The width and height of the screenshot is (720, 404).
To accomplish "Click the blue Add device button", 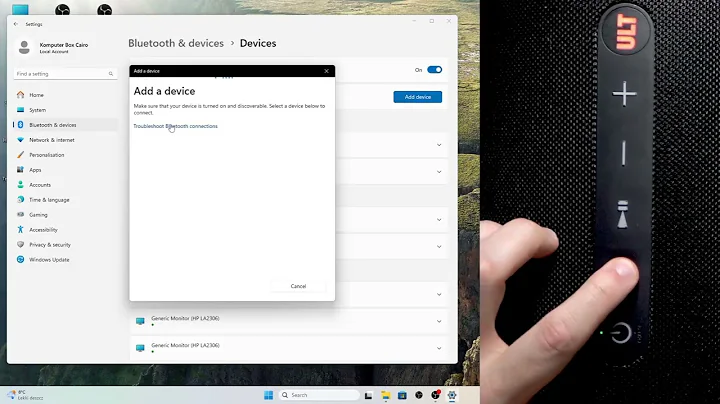I will [x=418, y=97].
